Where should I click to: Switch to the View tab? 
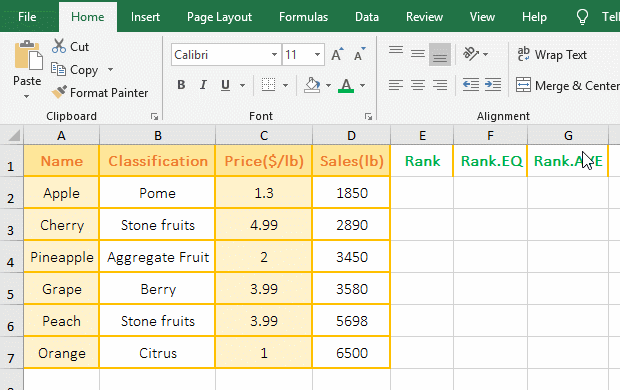coord(482,17)
